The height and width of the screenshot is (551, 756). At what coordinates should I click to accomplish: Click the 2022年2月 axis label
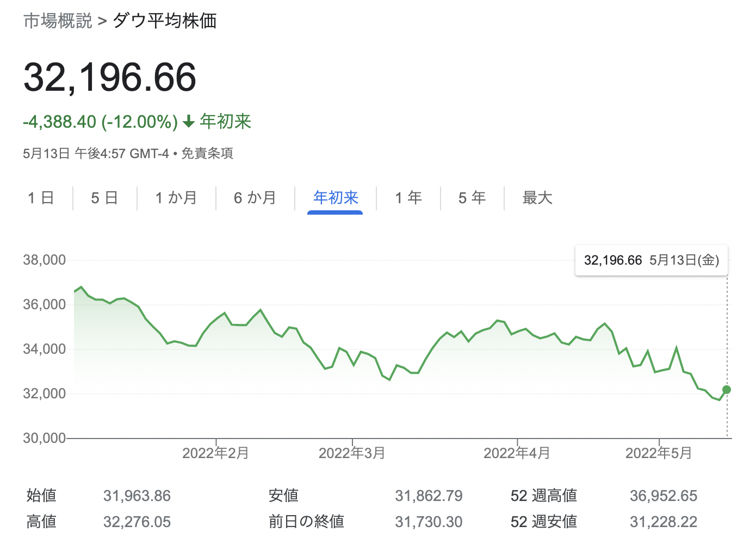[x=215, y=453]
